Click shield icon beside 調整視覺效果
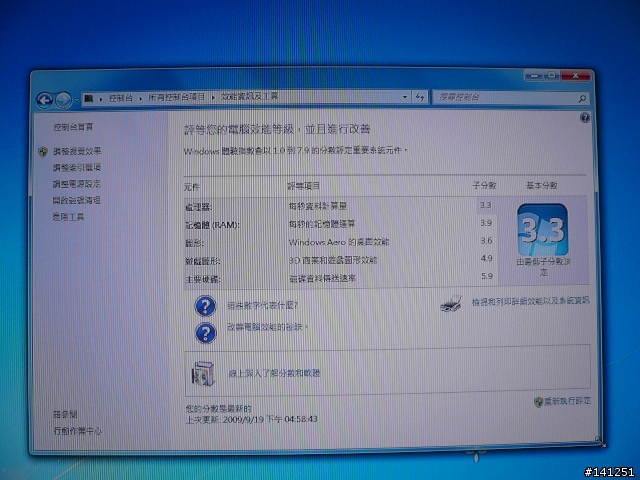Image resolution: width=640 pixels, height=480 pixels. pos(43,152)
